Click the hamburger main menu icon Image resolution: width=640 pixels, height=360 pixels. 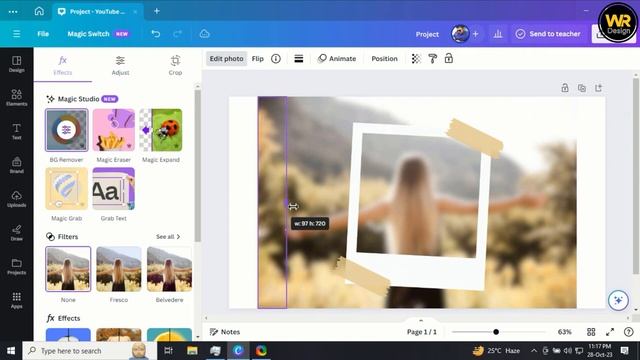[x=16, y=34]
